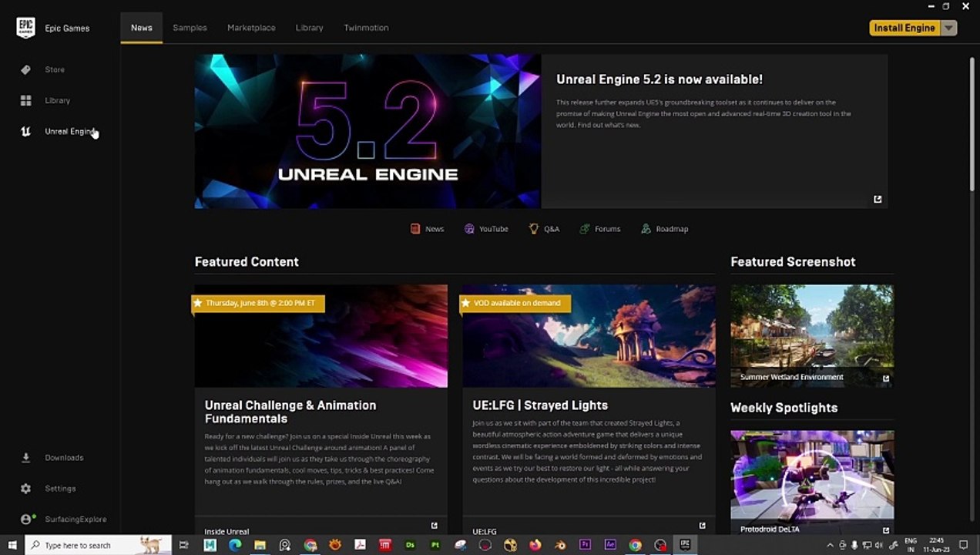Click the Thursday, June 8th @ 2:00 PM ET badge
Screen dimensions: 980x555
coord(258,303)
